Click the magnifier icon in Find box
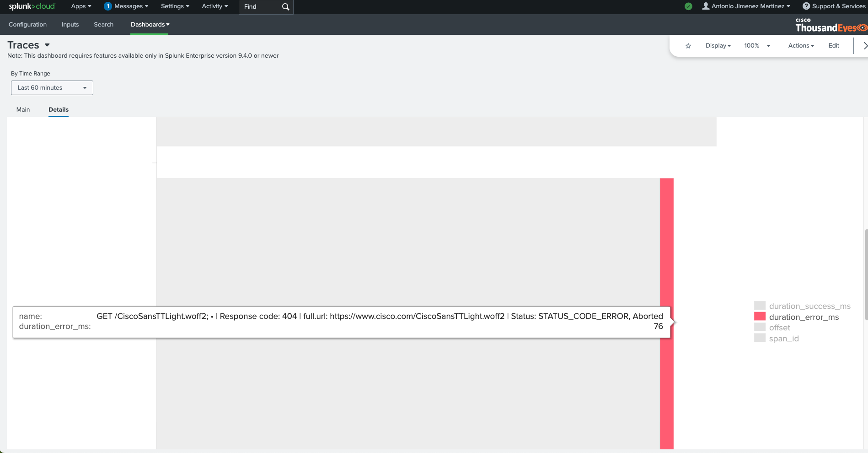The width and height of the screenshot is (868, 453). (285, 7)
